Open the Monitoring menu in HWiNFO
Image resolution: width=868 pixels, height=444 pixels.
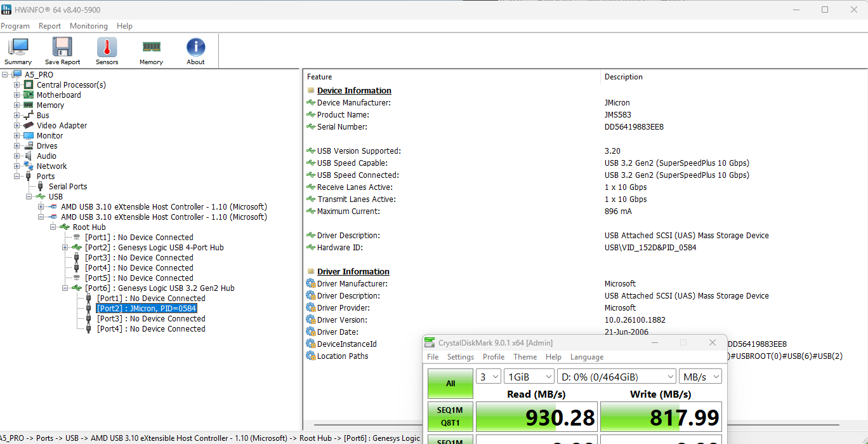tap(88, 26)
